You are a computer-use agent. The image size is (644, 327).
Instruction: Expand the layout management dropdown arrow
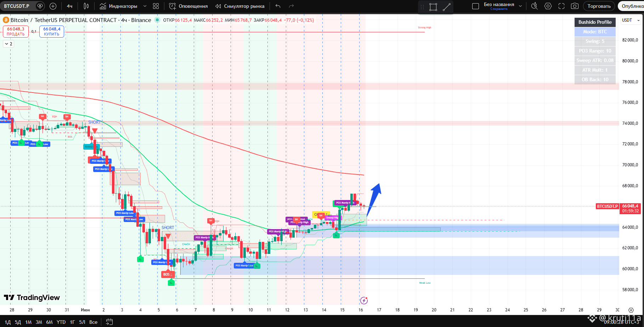520,6
